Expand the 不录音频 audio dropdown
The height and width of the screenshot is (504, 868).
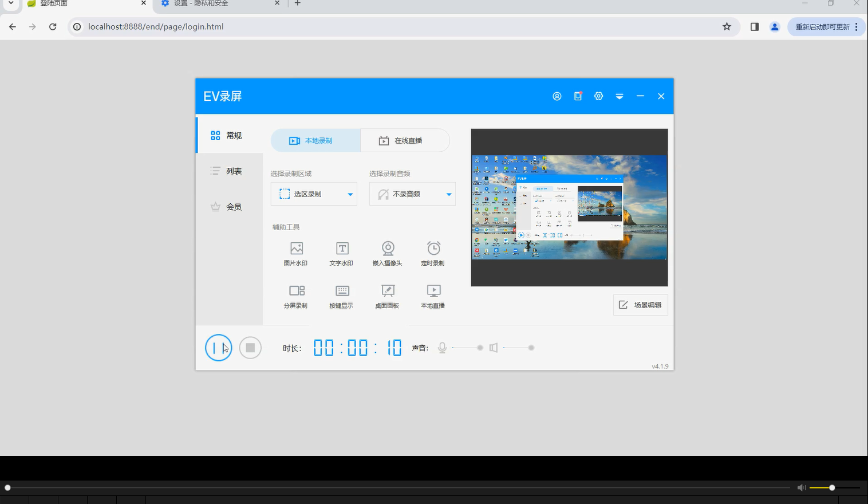point(412,194)
